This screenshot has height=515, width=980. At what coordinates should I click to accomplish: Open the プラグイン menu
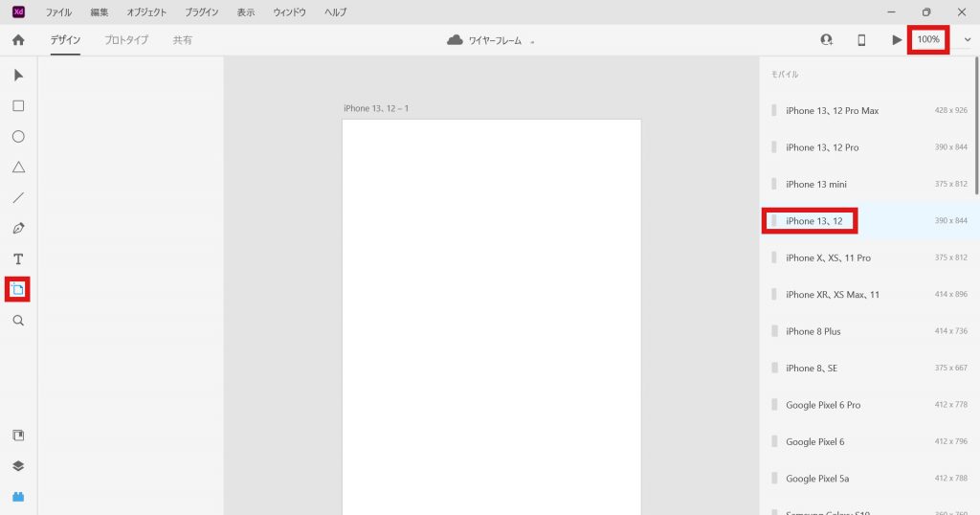click(x=201, y=11)
